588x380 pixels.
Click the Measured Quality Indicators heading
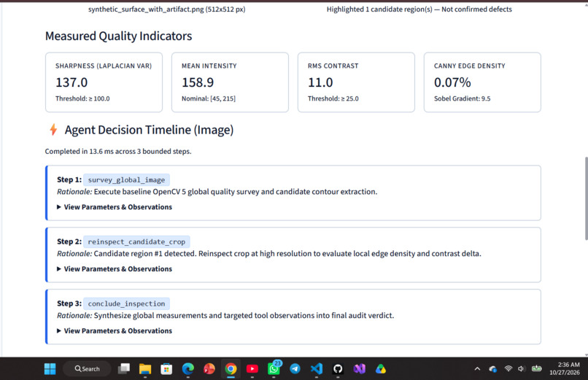[x=118, y=36]
